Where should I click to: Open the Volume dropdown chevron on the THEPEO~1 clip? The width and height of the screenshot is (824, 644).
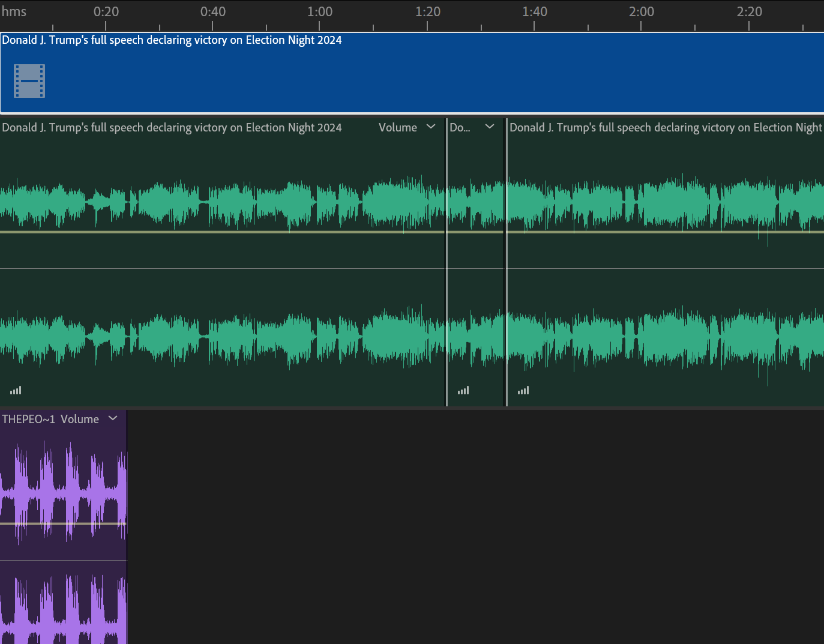click(113, 418)
